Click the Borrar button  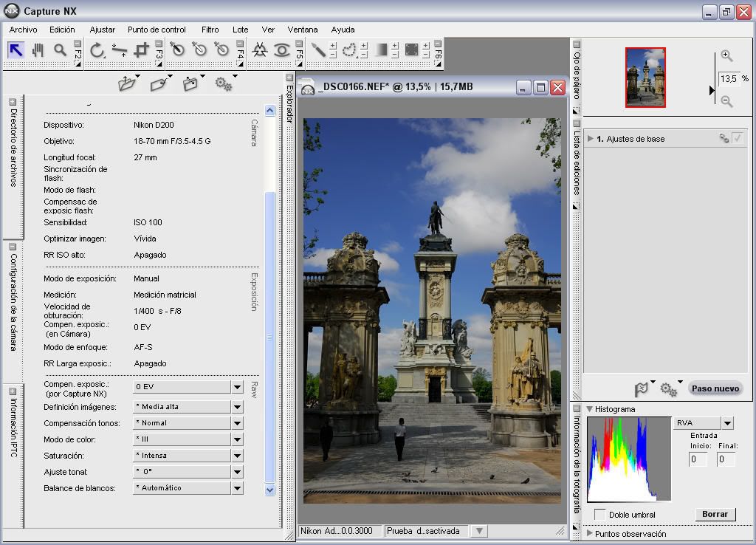715,514
